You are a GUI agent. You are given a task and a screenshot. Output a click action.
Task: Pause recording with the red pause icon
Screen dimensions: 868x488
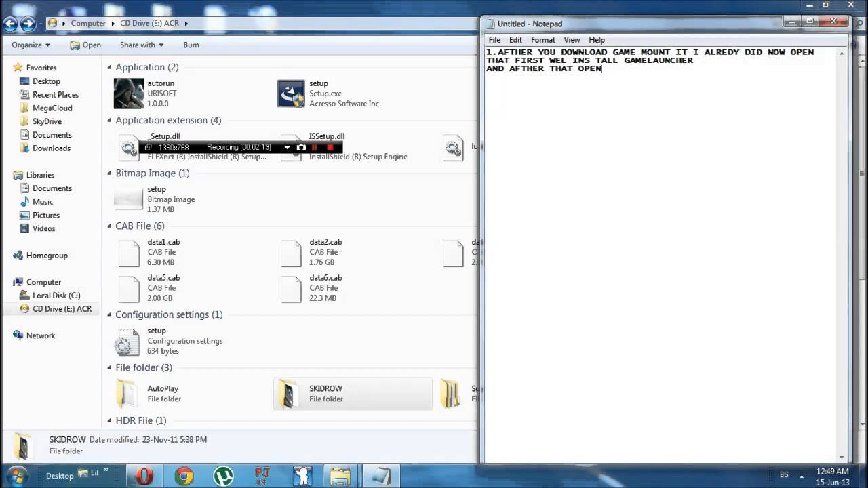(x=315, y=147)
